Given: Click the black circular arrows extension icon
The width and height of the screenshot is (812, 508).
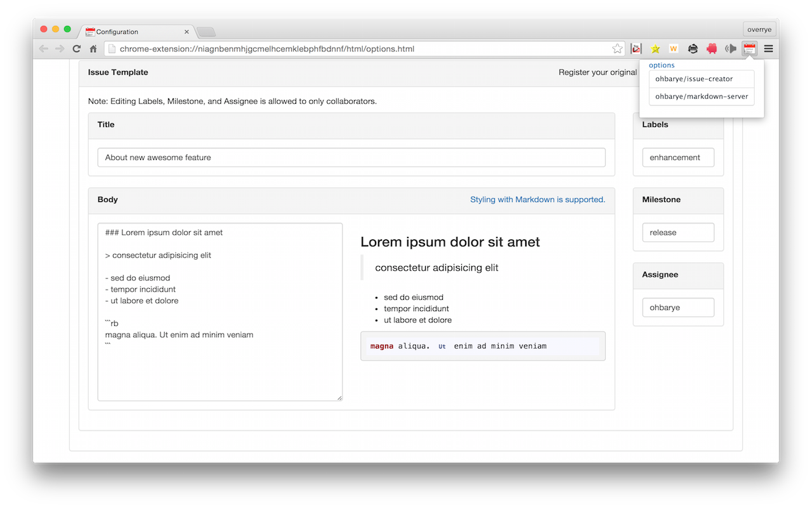Looking at the screenshot, I should coord(693,49).
